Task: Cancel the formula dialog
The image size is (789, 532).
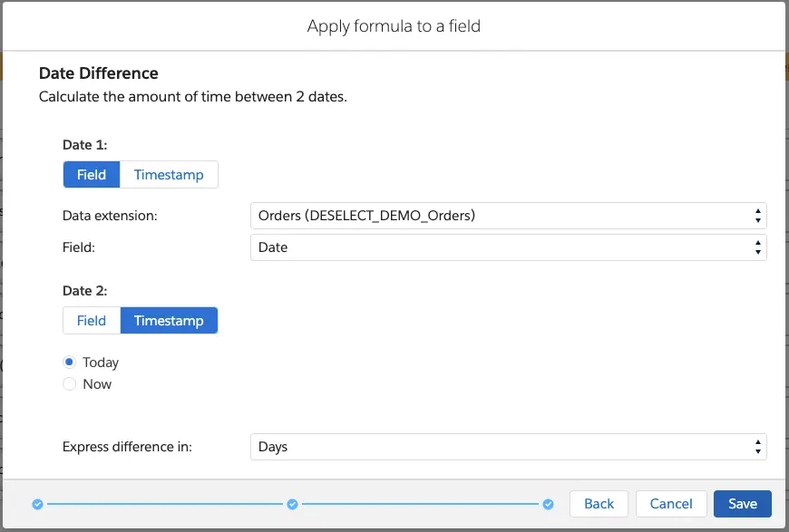Action: [671, 504]
